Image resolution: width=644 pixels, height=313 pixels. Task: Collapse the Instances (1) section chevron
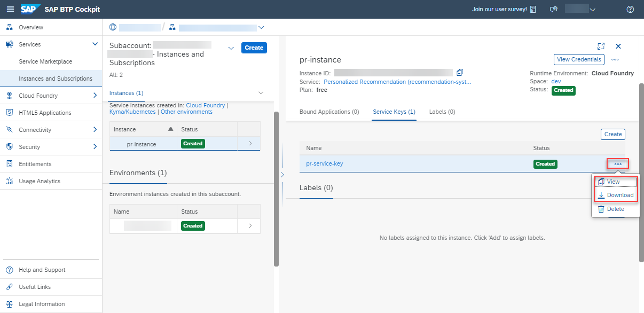[261, 93]
